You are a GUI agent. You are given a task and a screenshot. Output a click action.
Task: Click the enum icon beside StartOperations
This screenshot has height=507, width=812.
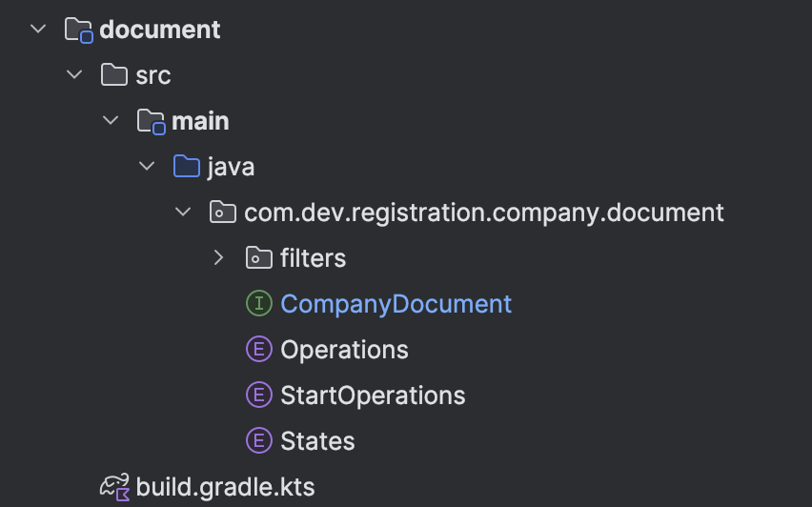pos(258,395)
